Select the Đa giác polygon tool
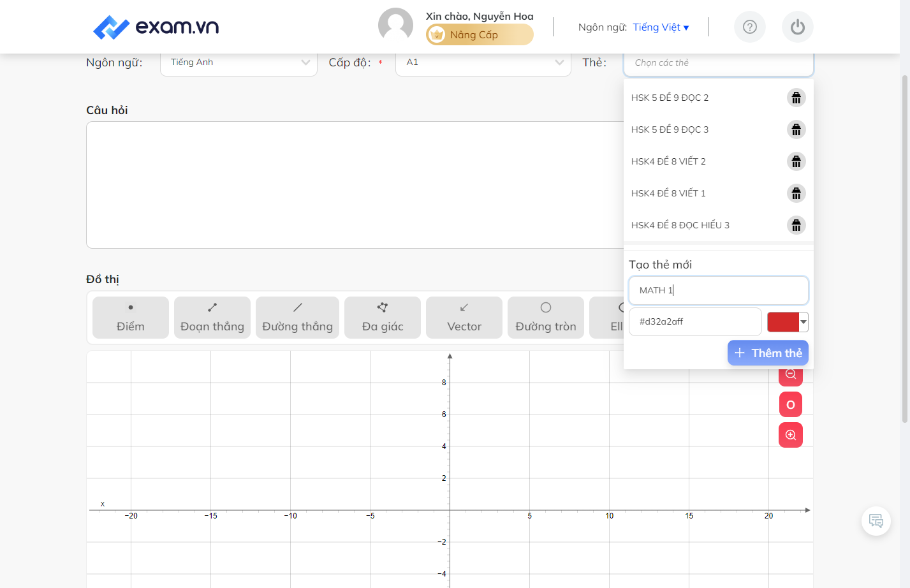This screenshot has height=588, width=910. [x=383, y=318]
